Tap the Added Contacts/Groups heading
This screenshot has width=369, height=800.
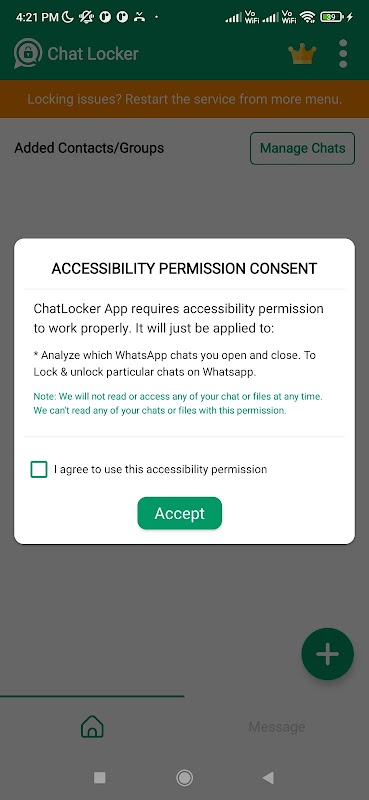coord(89,148)
